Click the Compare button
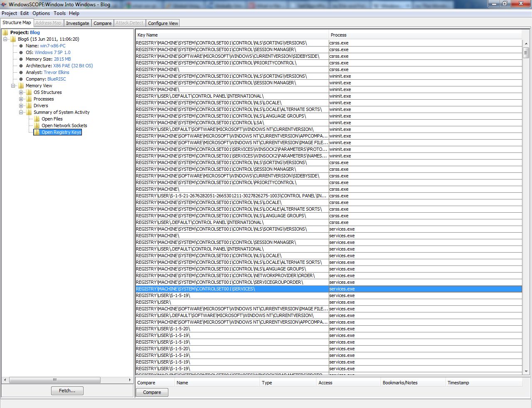 coord(152,392)
